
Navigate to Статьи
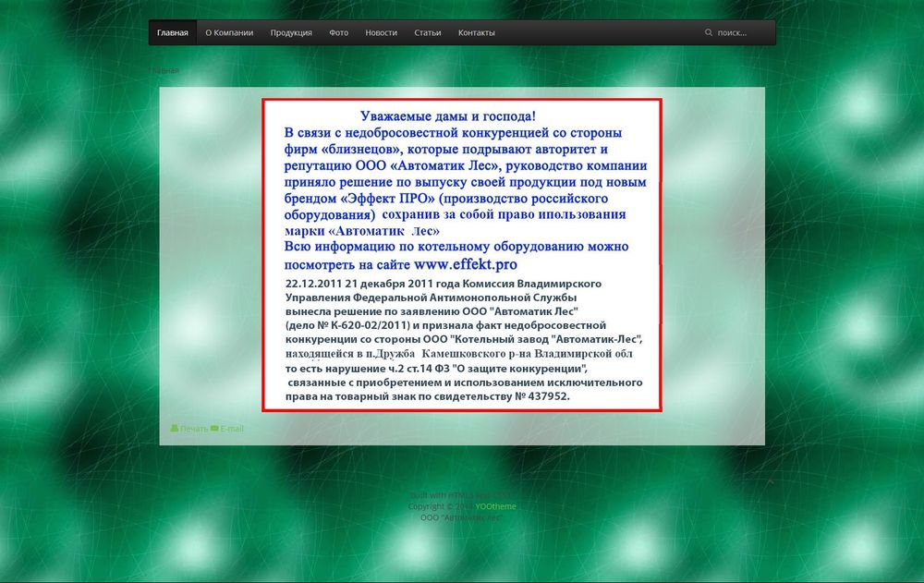[428, 33]
